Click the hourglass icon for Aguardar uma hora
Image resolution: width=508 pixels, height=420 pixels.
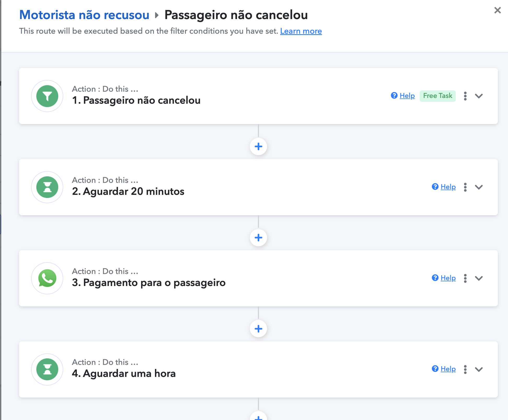[x=47, y=369]
